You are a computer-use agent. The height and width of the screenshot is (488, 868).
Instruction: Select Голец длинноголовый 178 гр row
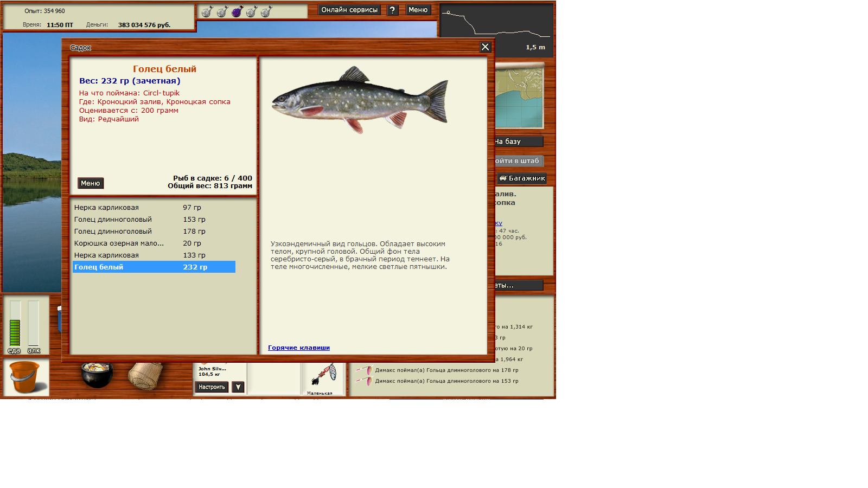[x=154, y=232]
